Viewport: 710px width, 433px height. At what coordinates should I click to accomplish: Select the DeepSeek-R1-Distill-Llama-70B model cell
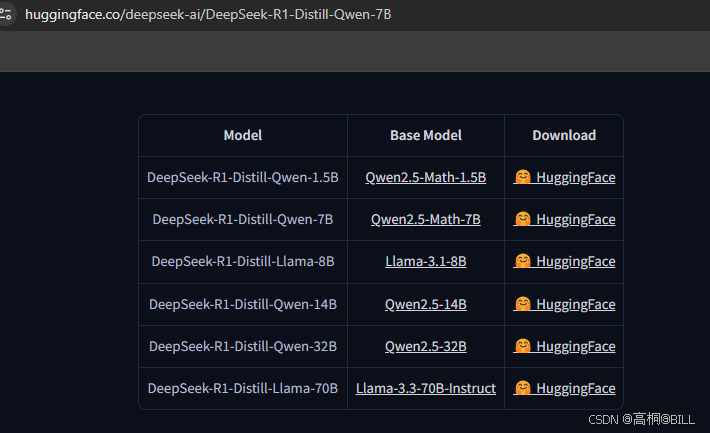tap(243, 388)
